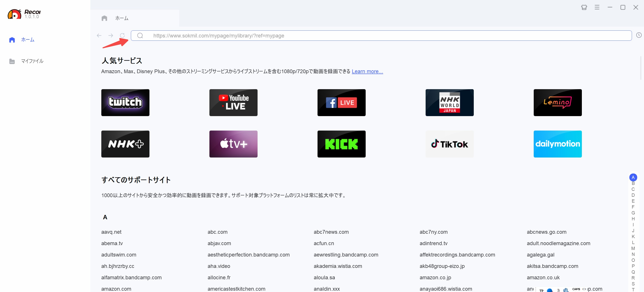Open abc7news.com site link
The image size is (644, 292).
point(331,232)
